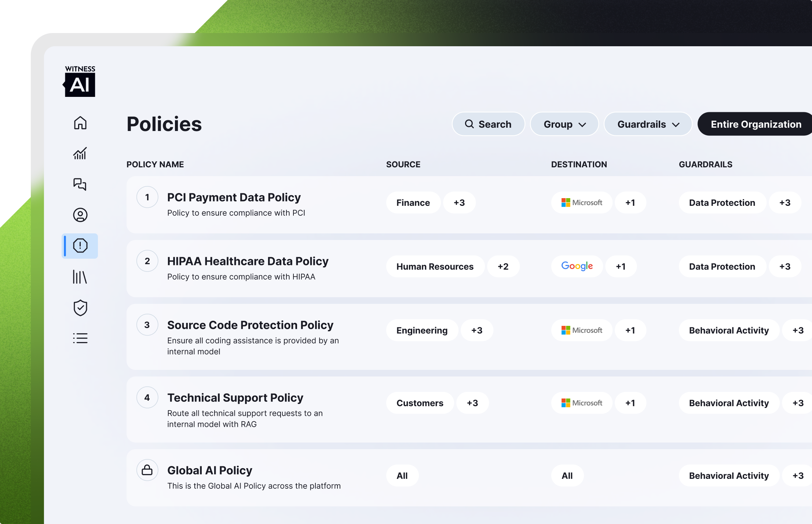Expand +3 sources beside Engineering

tap(477, 330)
